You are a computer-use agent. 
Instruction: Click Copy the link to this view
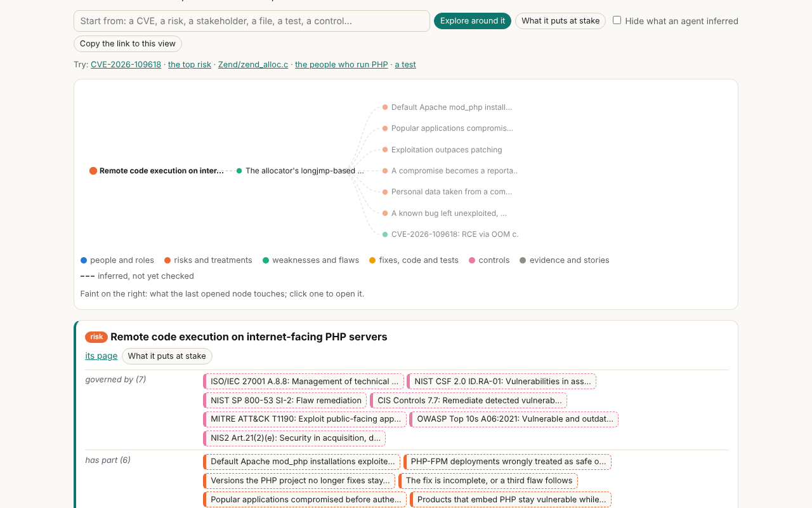pyautogui.click(x=128, y=44)
